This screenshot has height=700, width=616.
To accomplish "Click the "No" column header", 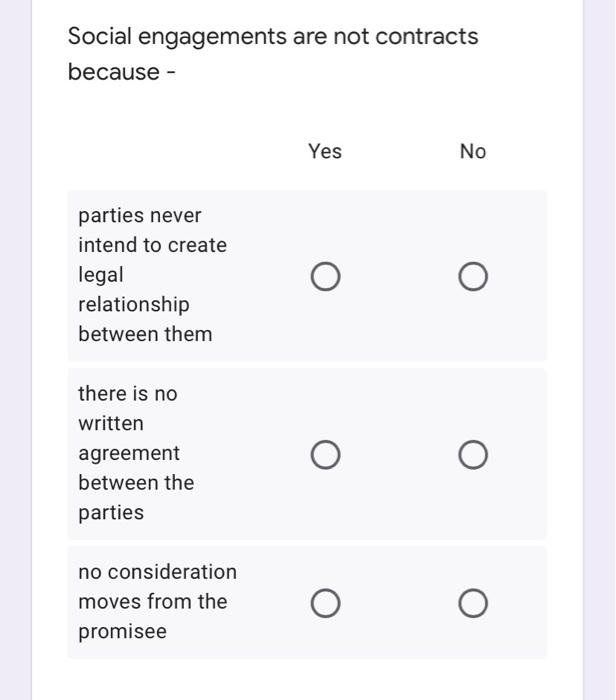I will point(473,151).
